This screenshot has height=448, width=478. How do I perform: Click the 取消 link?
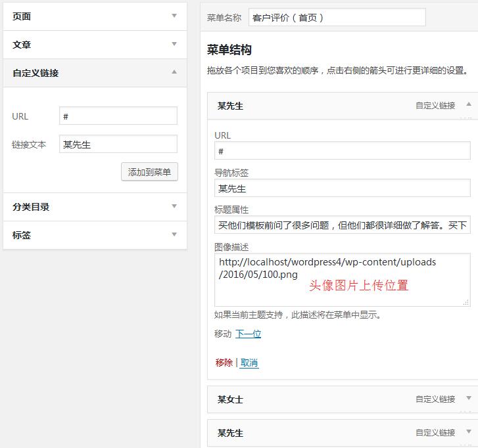[x=249, y=363]
